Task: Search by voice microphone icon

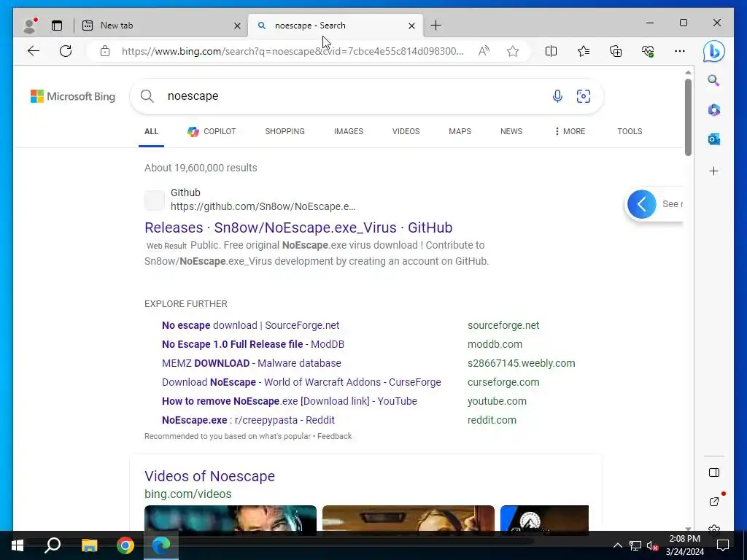Action: coord(557,96)
